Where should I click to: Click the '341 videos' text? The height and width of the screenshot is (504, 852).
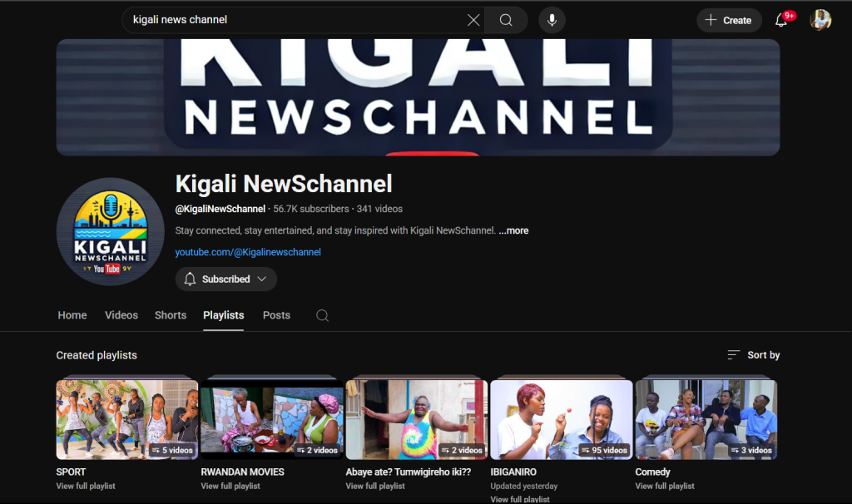379,209
